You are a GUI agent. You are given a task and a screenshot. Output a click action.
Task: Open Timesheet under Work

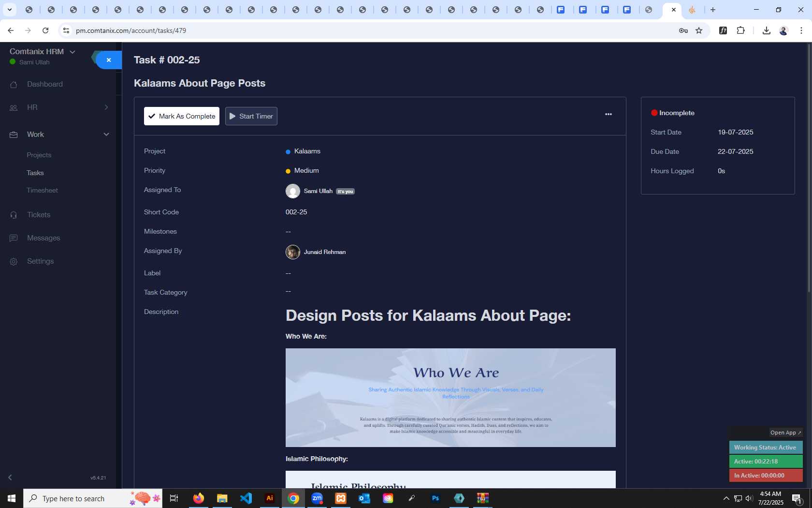pyautogui.click(x=43, y=190)
